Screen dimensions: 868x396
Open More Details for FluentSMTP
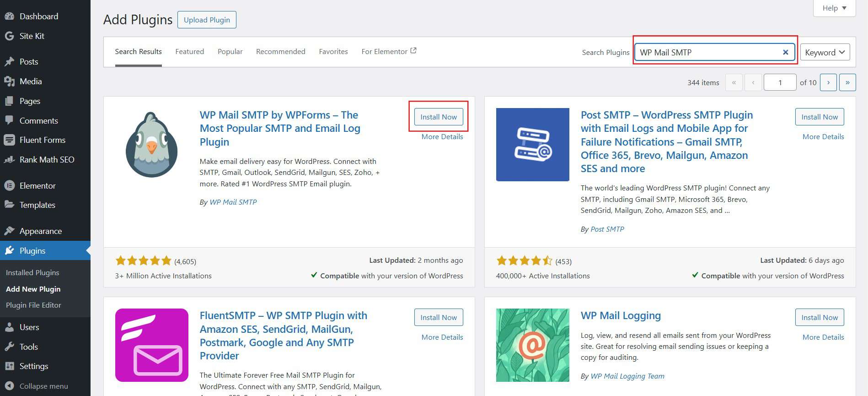click(442, 337)
